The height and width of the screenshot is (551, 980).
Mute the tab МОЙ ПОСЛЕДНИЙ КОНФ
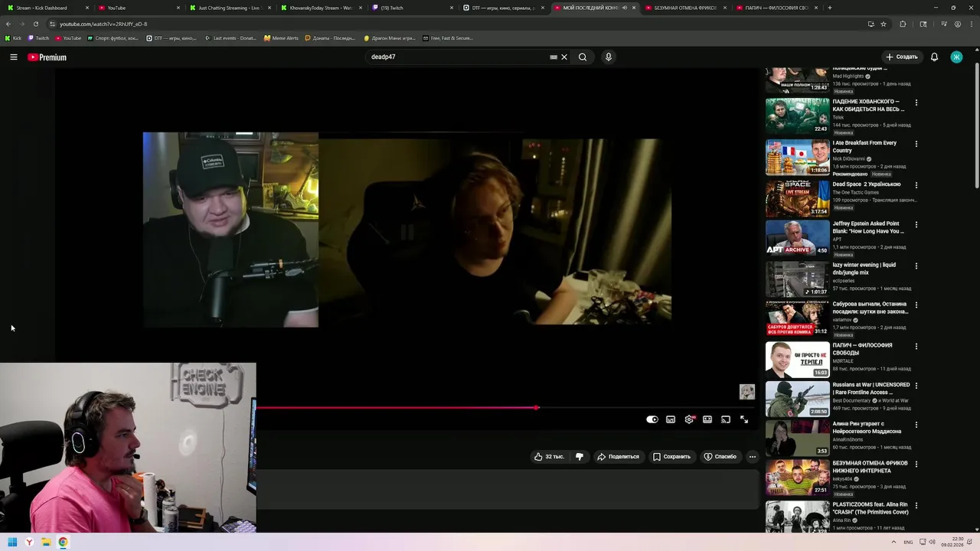[x=625, y=8]
